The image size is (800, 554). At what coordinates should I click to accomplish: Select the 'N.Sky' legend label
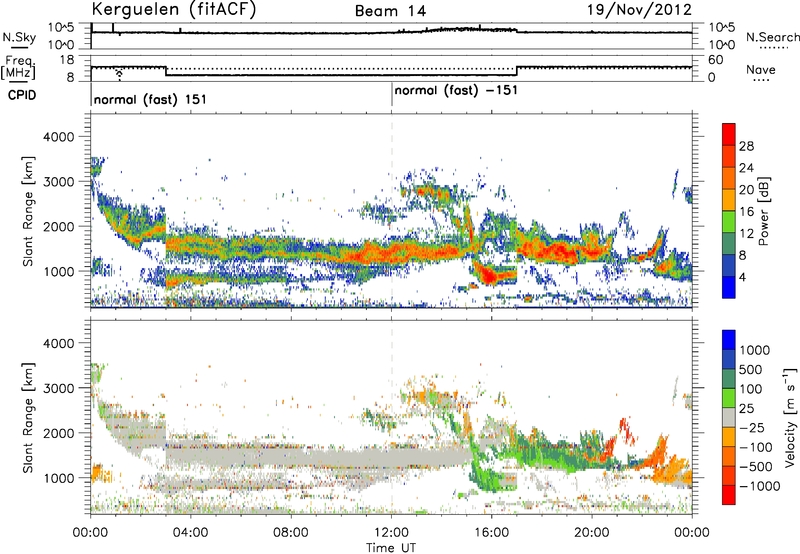pos(20,37)
